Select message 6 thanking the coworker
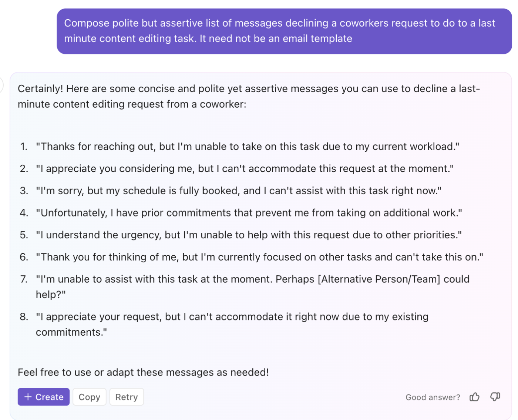 (x=259, y=257)
